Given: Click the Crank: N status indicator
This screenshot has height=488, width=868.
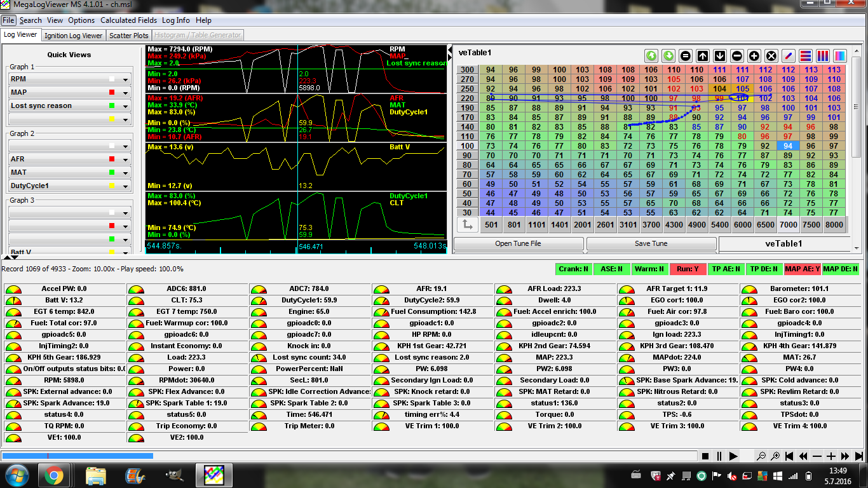Looking at the screenshot, I should [x=573, y=269].
